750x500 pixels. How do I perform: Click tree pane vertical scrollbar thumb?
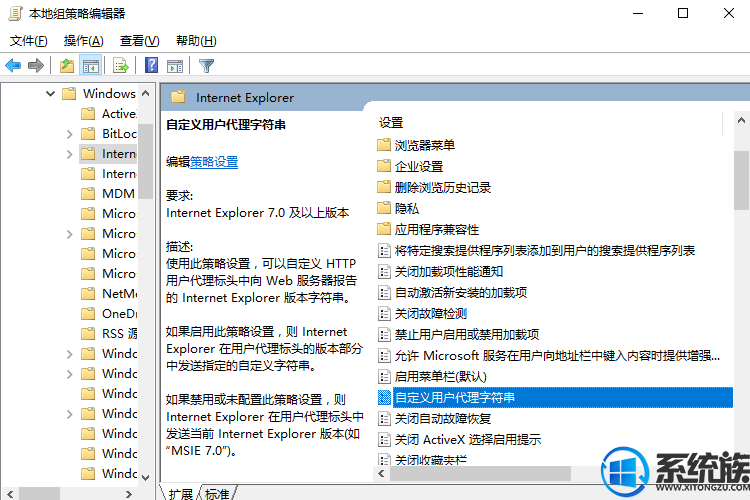click(x=146, y=161)
